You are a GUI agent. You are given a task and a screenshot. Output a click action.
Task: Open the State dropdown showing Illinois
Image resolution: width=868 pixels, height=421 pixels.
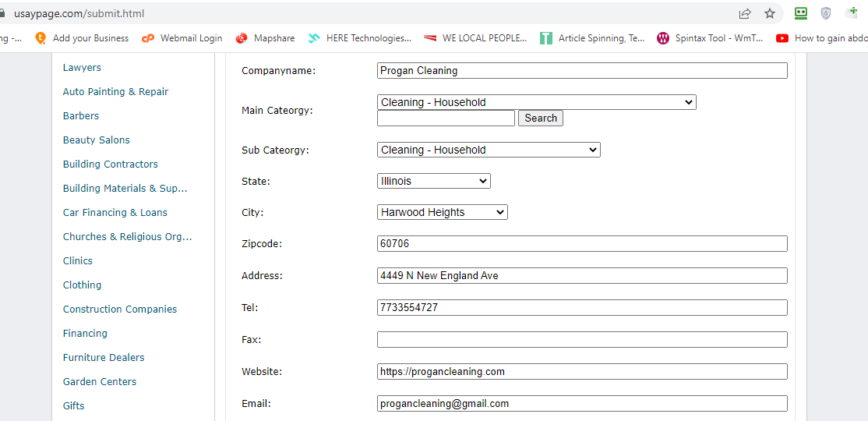click(433, 181)
